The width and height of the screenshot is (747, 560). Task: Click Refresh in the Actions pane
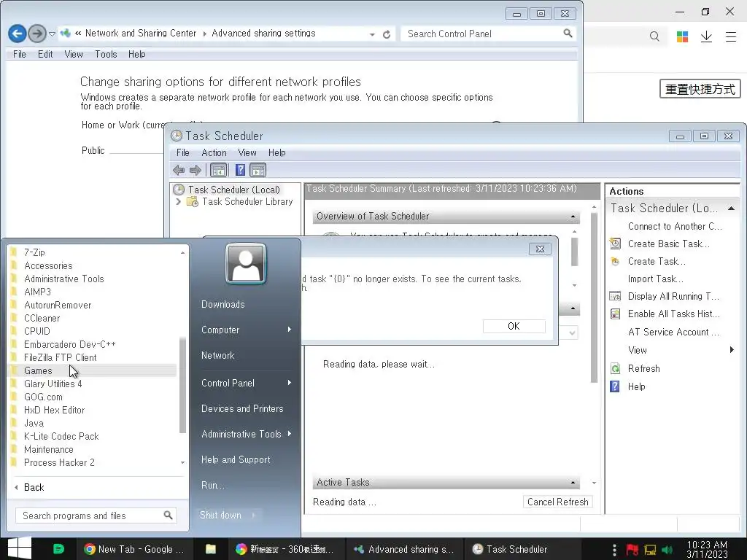coord(643,368)
